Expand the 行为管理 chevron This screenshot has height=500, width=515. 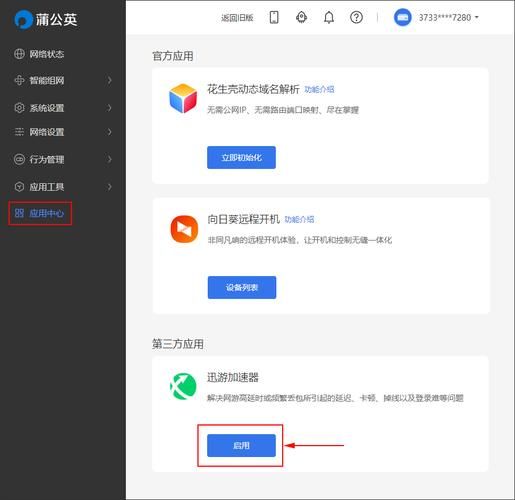click(109, 159)
